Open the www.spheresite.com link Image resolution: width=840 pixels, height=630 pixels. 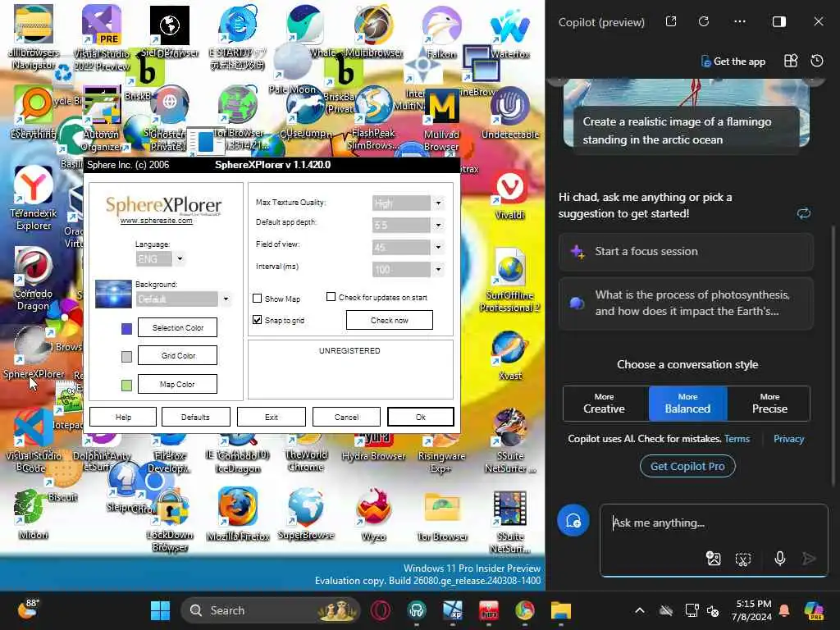[156, 221]
